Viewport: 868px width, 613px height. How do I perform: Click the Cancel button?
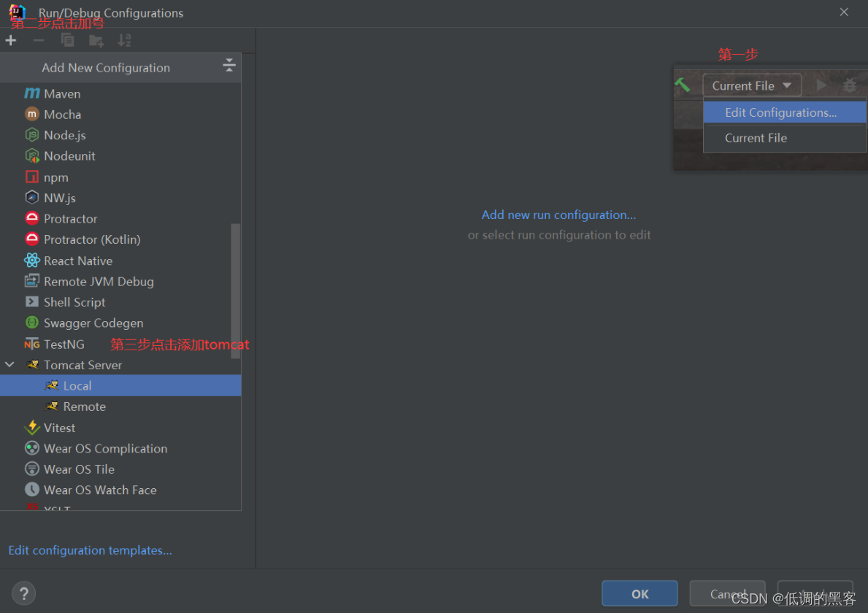click(x=727, y=593)
